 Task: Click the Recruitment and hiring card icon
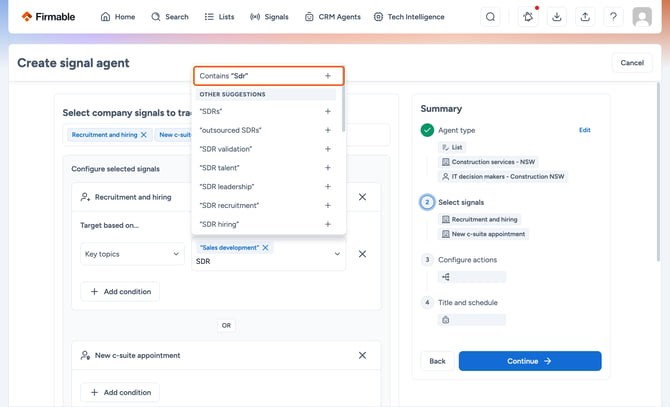[x=85, y=197]
